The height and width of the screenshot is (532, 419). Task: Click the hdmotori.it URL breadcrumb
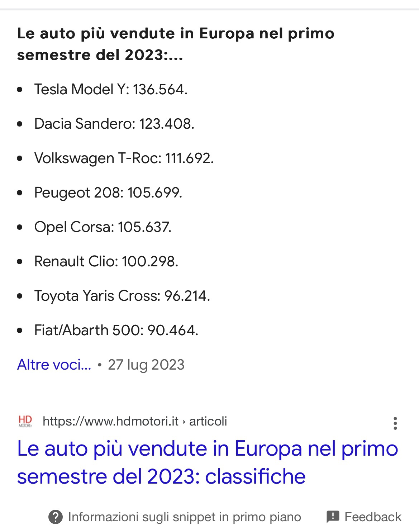coord(110,421)
